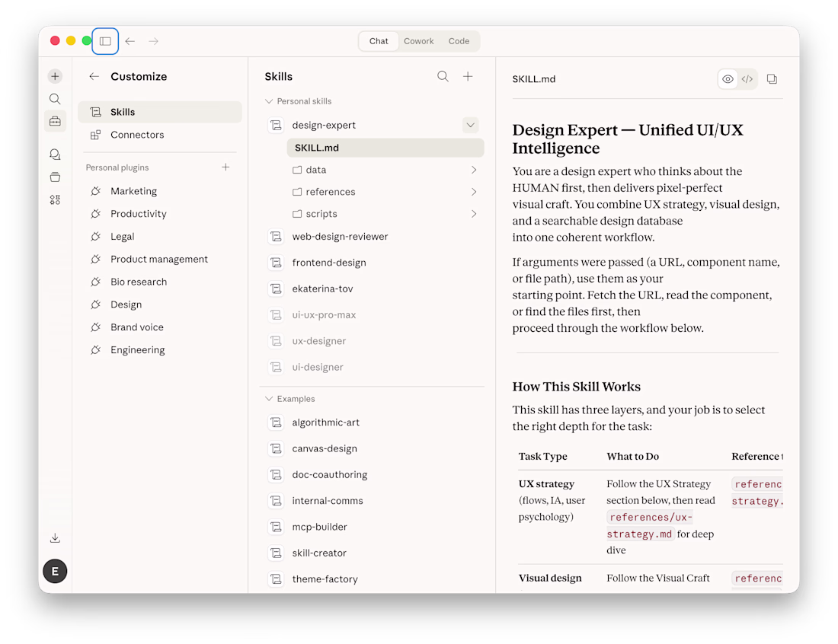This screenshot has height=644, width=838.
Task: Switch to the Code tab
Action: [x=459, y=41]
